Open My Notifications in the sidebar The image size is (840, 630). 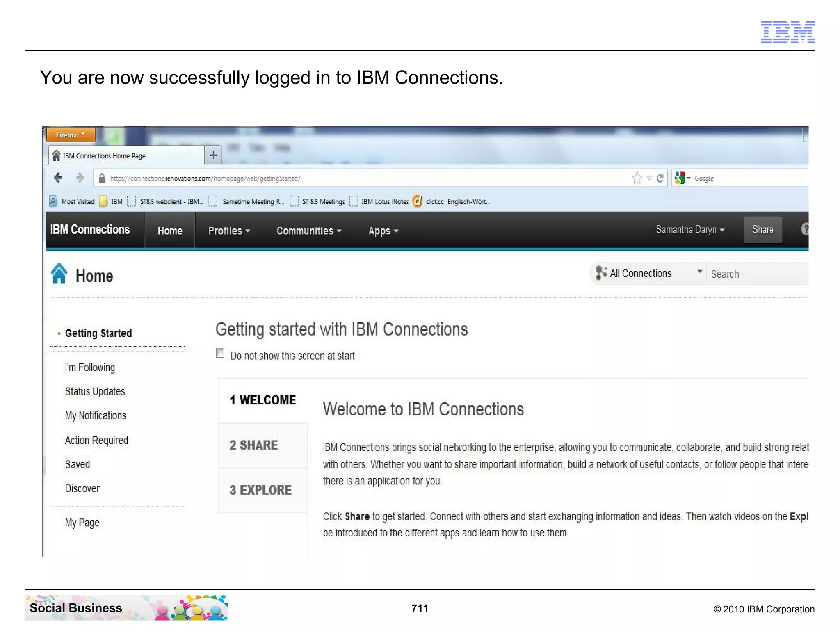pyautogui.click(x=96, y=415)
